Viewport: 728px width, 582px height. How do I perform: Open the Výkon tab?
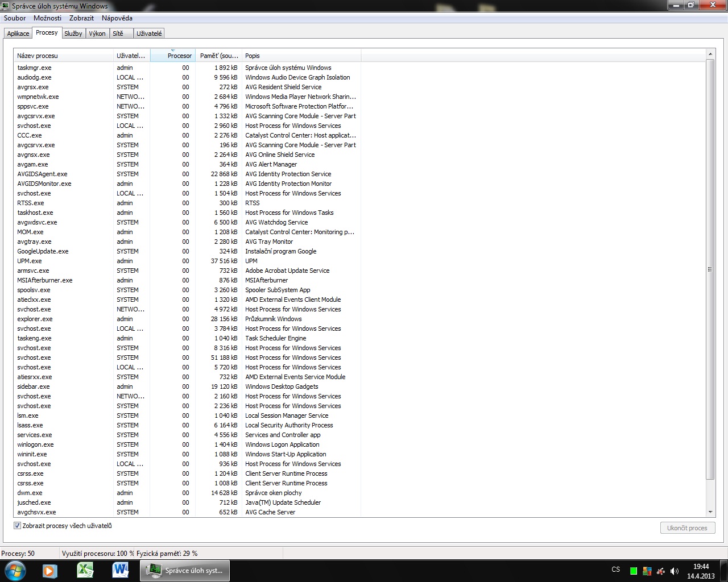pos(97,34)
